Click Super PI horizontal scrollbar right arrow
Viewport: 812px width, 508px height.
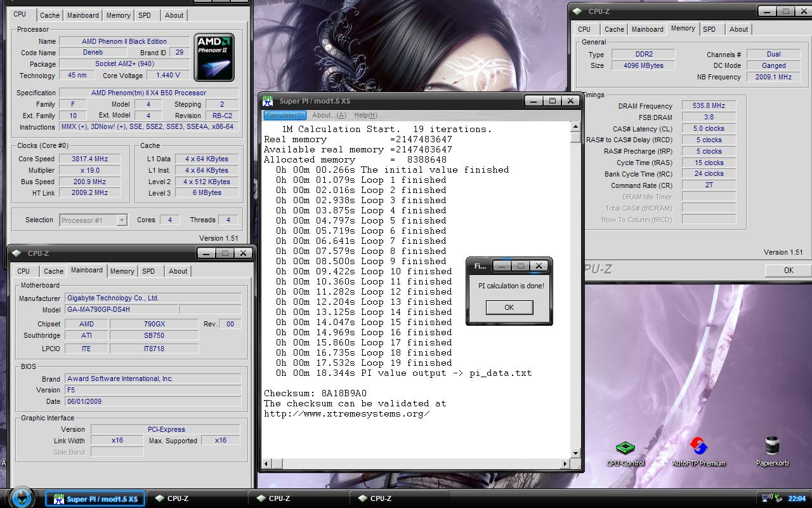[566, 464]
